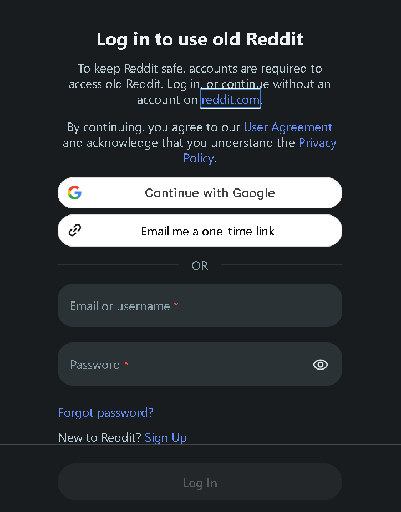Viewport: 401px width, 512px height.
Task: Open the Forgot password? link
Action: (106, 413)
